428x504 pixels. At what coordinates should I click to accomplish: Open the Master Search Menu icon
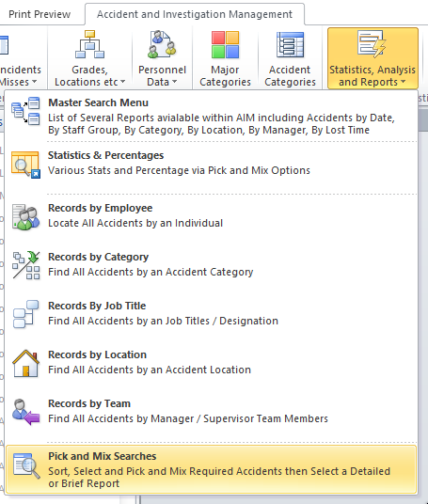tap(25, 111)
